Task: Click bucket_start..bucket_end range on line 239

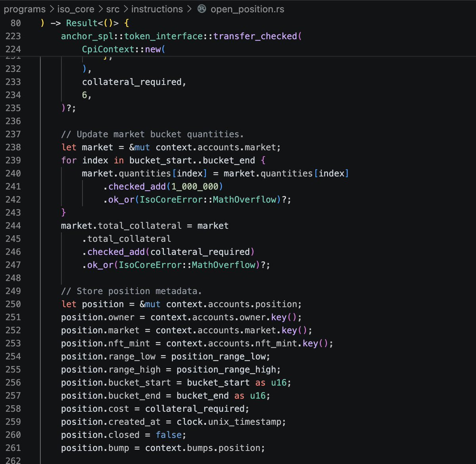Action: tap(192, 160)
